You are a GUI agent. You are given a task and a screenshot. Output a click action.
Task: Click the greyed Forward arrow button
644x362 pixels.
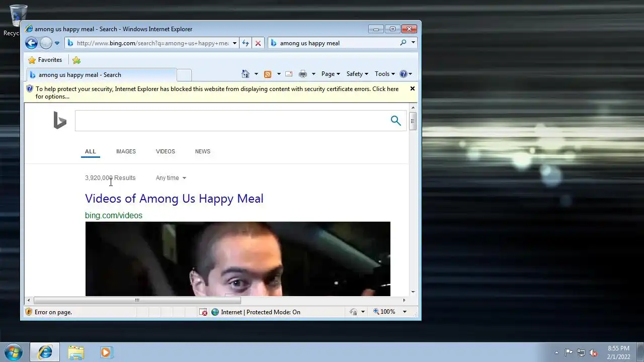(x=46, y=43)
